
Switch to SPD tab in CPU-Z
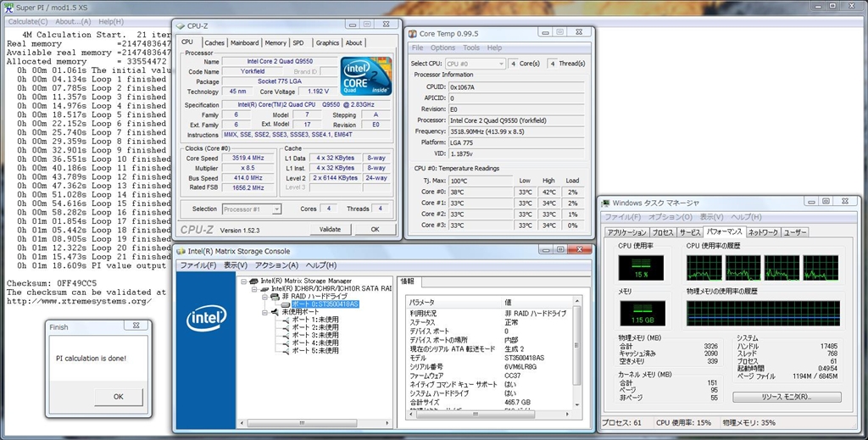point(298,42)
